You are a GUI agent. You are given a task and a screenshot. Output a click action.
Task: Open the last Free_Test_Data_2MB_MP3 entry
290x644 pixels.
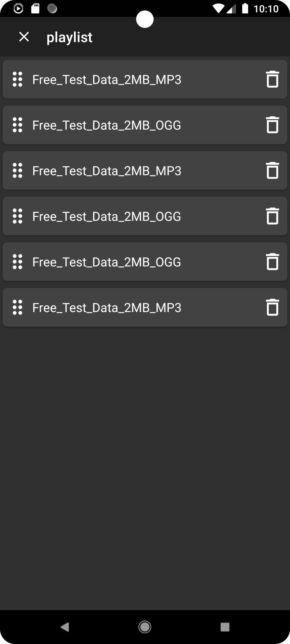(107, 308)
